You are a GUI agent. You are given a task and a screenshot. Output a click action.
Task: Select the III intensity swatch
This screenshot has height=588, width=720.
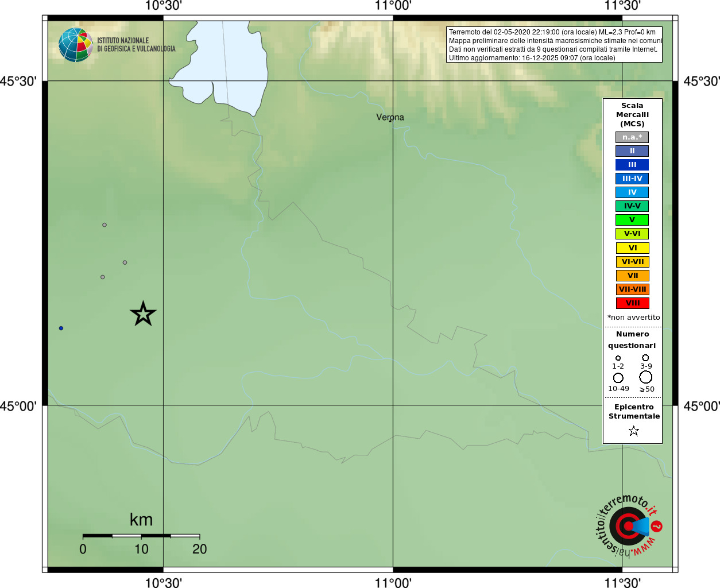(632, 165)
